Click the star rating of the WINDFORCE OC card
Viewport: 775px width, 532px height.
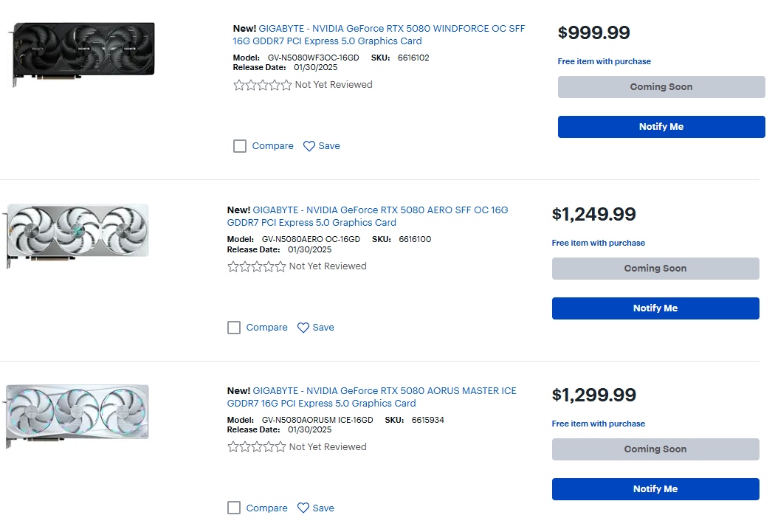263,85
